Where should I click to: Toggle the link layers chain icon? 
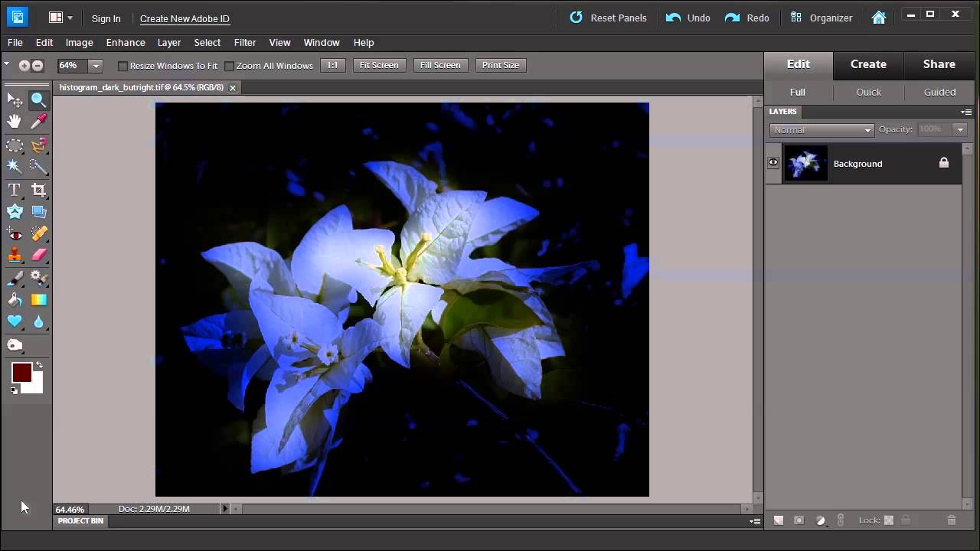841,520
